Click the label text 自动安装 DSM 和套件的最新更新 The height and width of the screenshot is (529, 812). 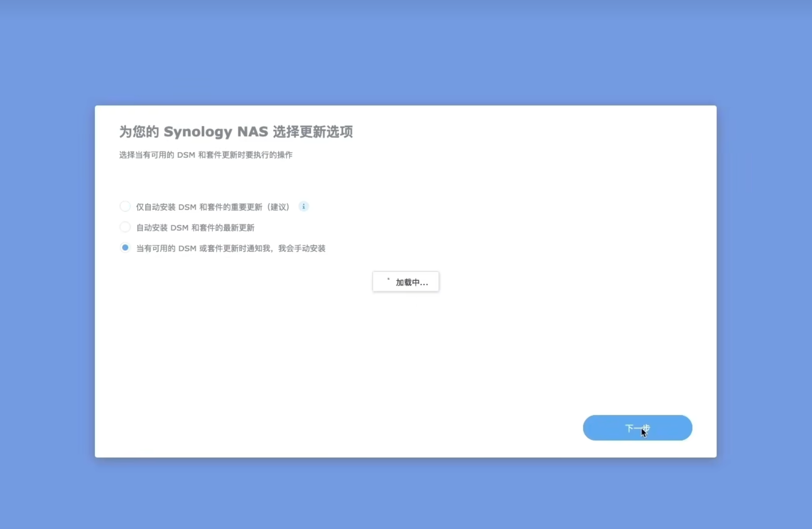tap(195, 228)
